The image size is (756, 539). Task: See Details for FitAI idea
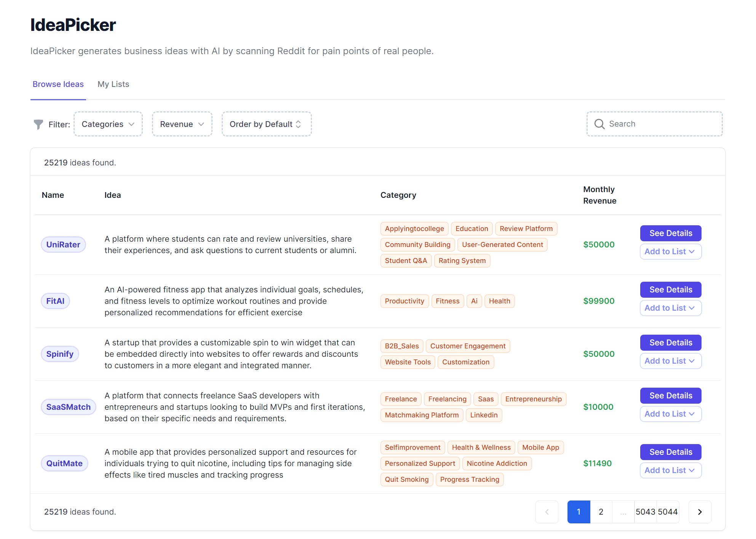pyautogui.click(x=670, y=290)
